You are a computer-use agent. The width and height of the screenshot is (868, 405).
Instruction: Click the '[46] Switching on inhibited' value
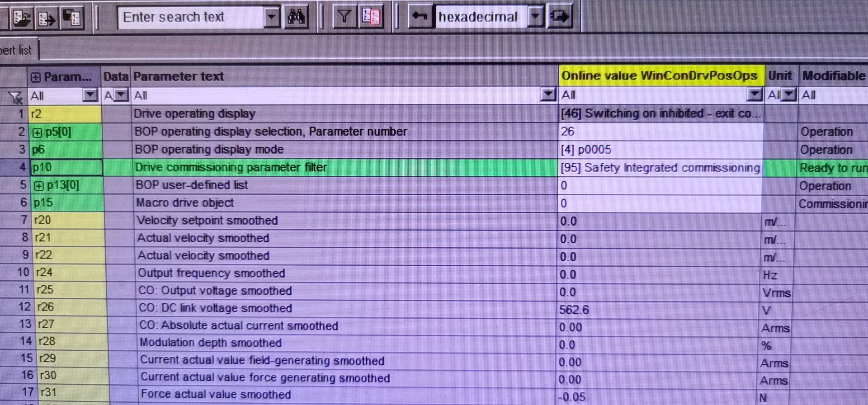[x=660, y=113]
